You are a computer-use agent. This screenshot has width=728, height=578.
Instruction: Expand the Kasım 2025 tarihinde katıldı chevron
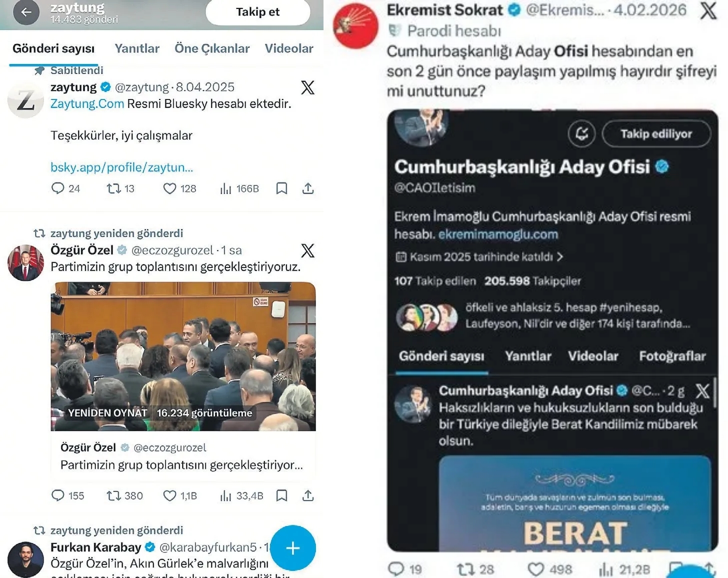559,257
